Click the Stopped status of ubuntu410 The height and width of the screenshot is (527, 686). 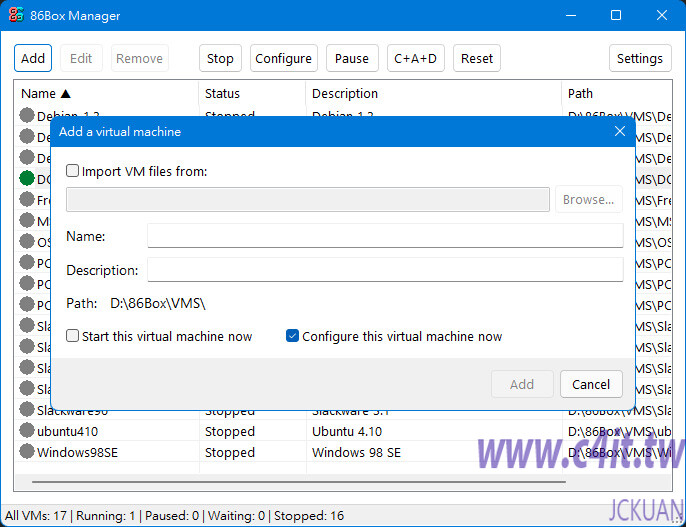tap(230, 432)
